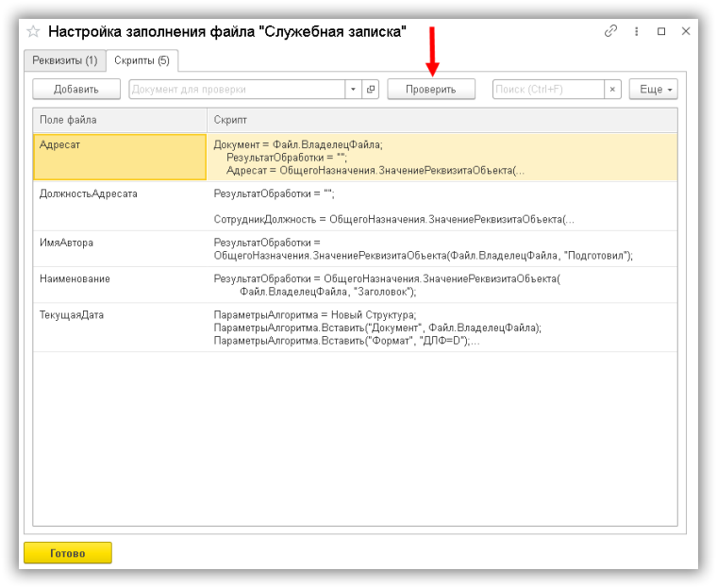The width and height of the screenshot is (717, 588).
Task: Add this window to favorites with the star icon
Action: pyautogui.click(x=33, y=31)
